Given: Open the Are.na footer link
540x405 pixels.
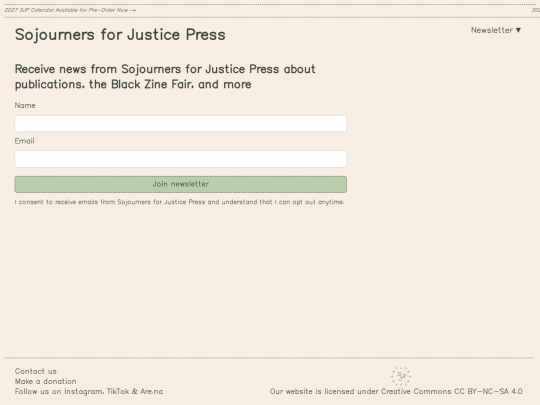Looking at the screenshot, I should [152, 392].
